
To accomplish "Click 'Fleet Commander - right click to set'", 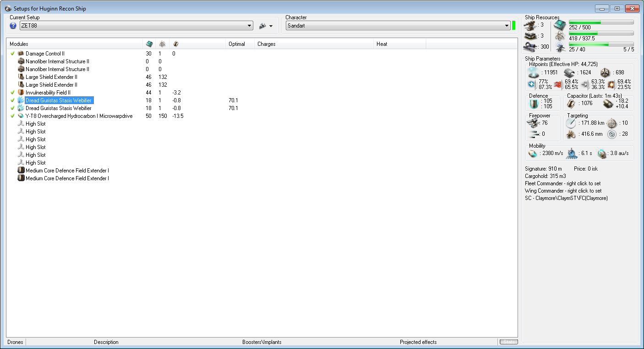I will tap(563, 183).
